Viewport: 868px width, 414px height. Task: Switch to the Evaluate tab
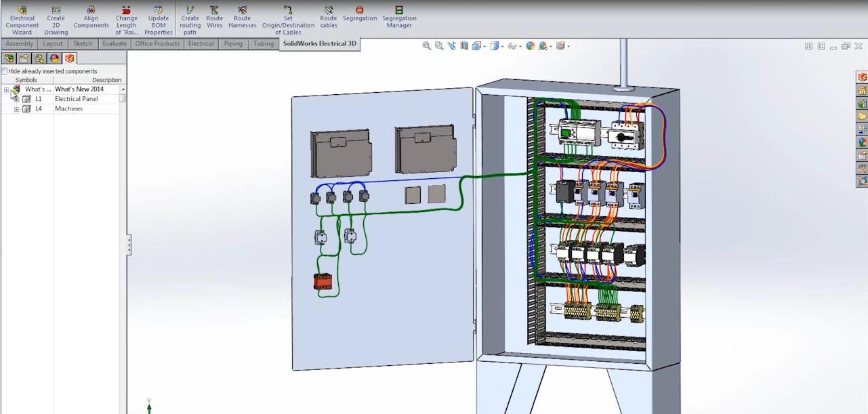click(115, 44)
